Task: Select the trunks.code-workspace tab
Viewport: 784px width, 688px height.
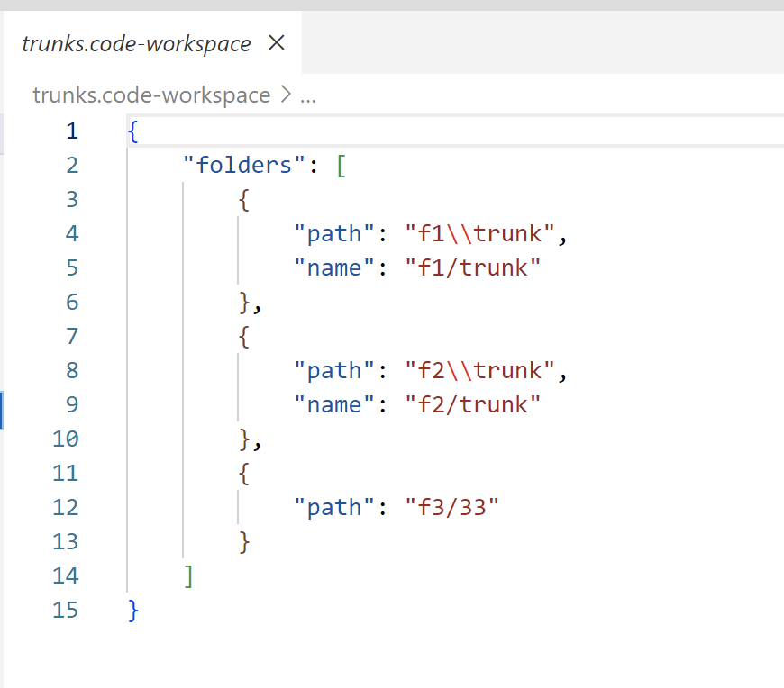Action: tap(136, 42)
